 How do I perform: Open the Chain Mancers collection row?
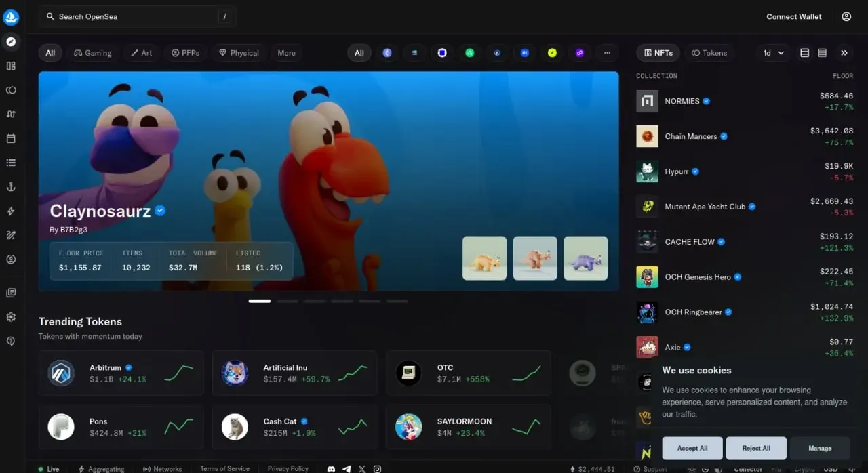pyautogui.click(x=745, y=136)
